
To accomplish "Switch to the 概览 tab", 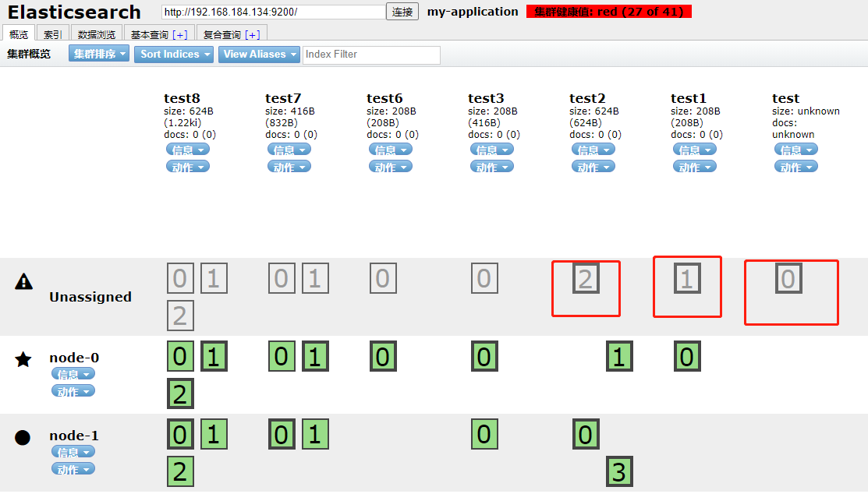I will [19, 34].
